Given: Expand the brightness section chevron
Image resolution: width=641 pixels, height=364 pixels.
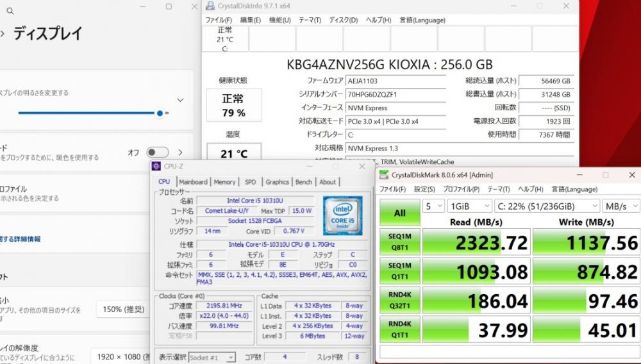Looking at the screenshot, I should point(180,100).
